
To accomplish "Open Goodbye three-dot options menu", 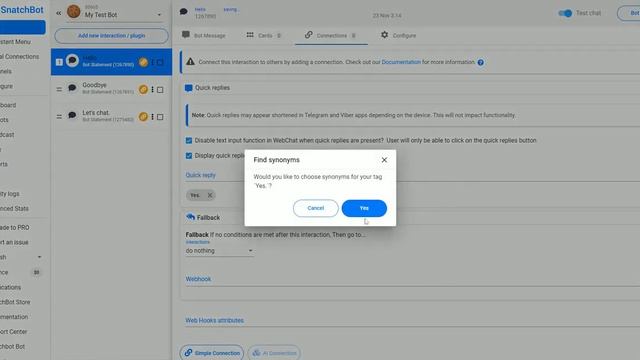I will pos(153,89).
